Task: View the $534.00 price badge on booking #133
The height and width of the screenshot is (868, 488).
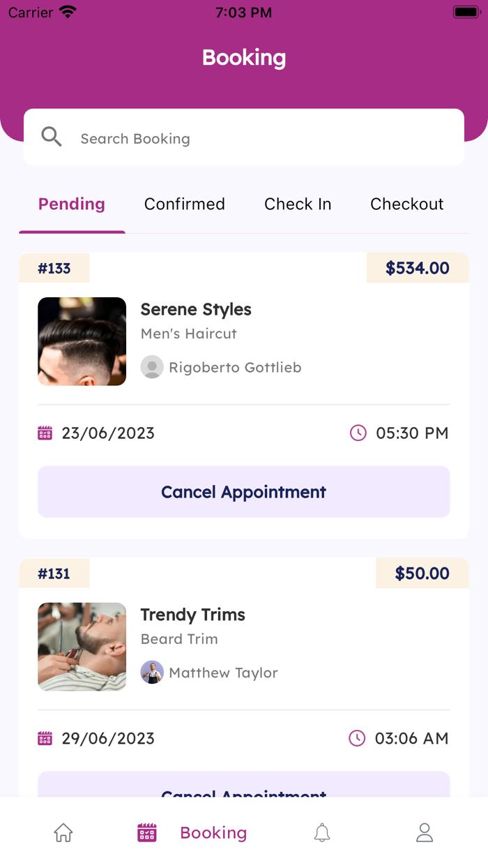Action: (x=417, y=267)
